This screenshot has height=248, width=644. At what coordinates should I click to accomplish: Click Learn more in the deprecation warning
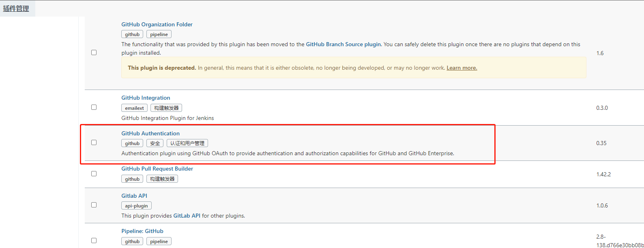[462, 68]
